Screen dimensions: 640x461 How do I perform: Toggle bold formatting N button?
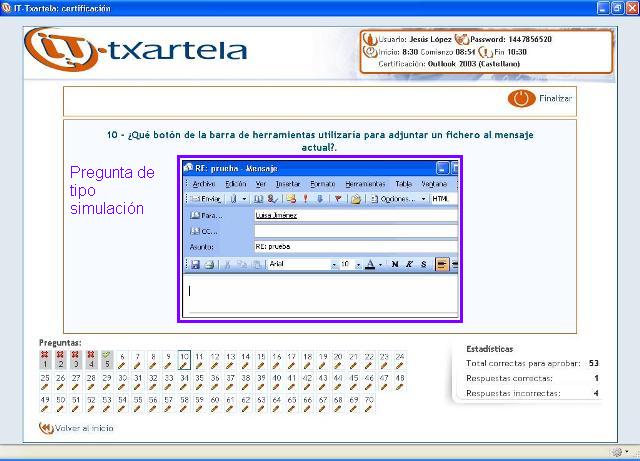point(395,265)
